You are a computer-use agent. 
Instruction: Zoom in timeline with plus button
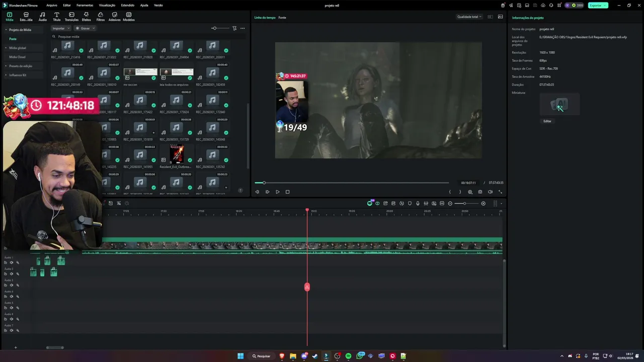pyautogui.click(x=483, y=203)
